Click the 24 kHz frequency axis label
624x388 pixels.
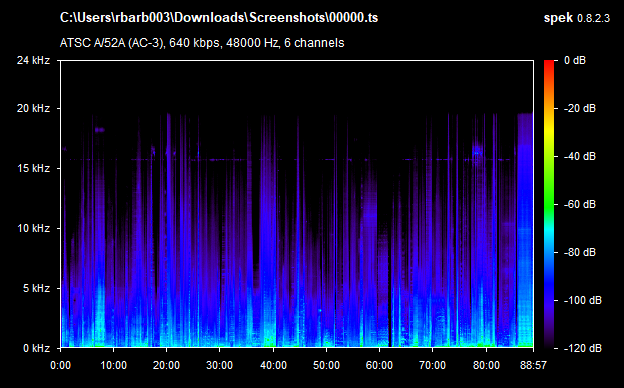(x=33, y=60)
